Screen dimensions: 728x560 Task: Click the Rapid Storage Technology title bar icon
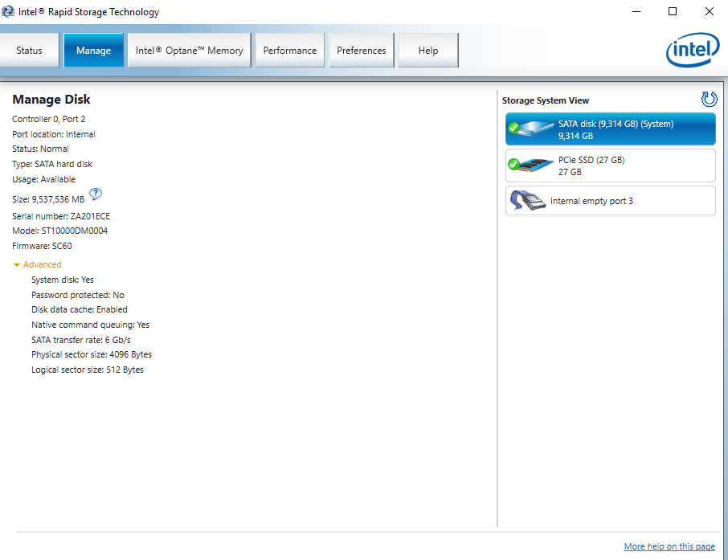point(8,11)
